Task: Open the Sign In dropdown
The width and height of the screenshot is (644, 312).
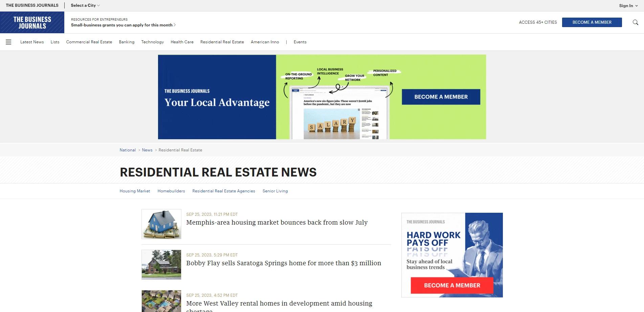Action: [628, 5]
